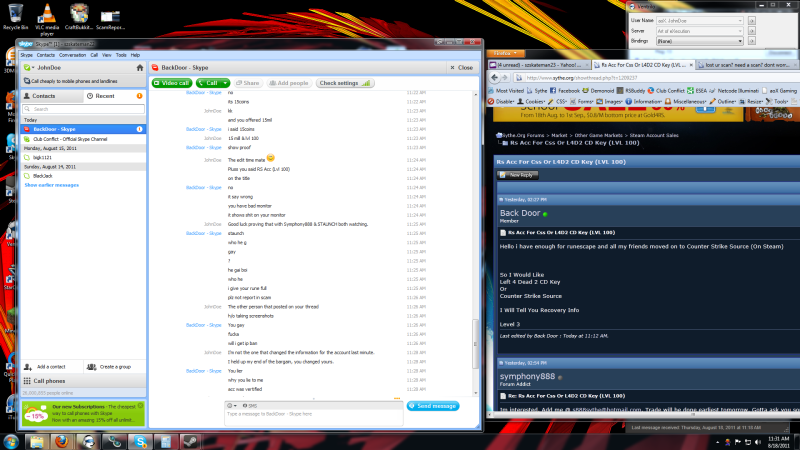This screenshot has height=450, width=800.
Task: Toggle the SMS option in the message box
Action: coord(250,406)
